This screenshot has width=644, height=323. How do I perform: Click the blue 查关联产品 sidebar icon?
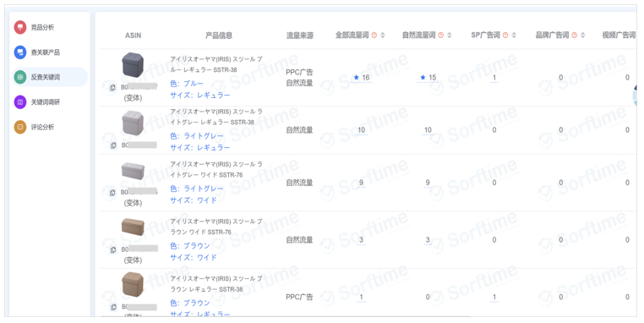click(20, 52)
